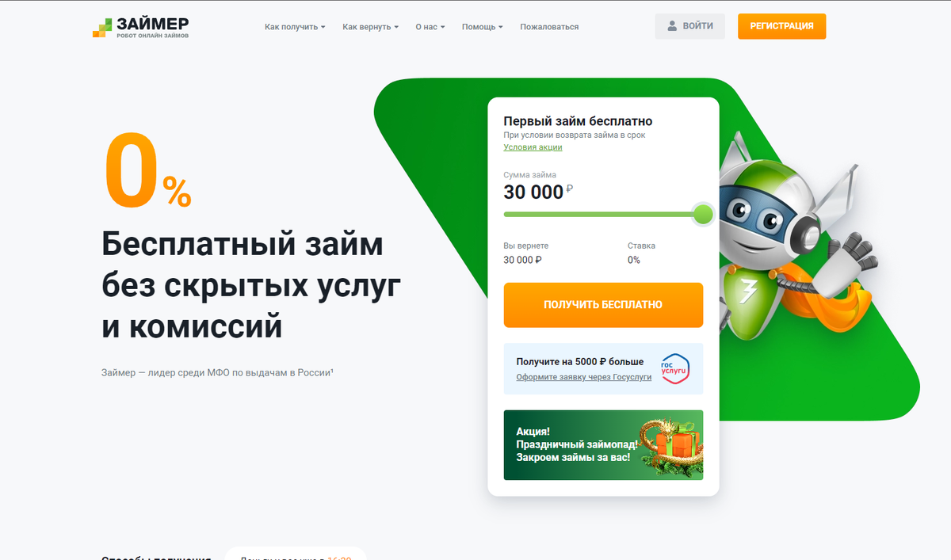Click the Займер logo icon
951x560 pixels.
pyautogui.click(x=103, y=27)
